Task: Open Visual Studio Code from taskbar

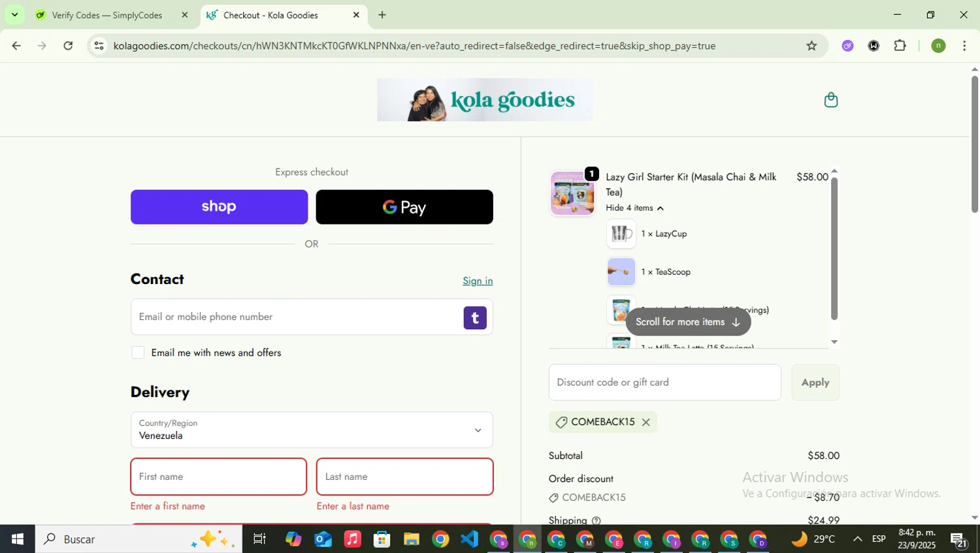Action: click(470, 539)
